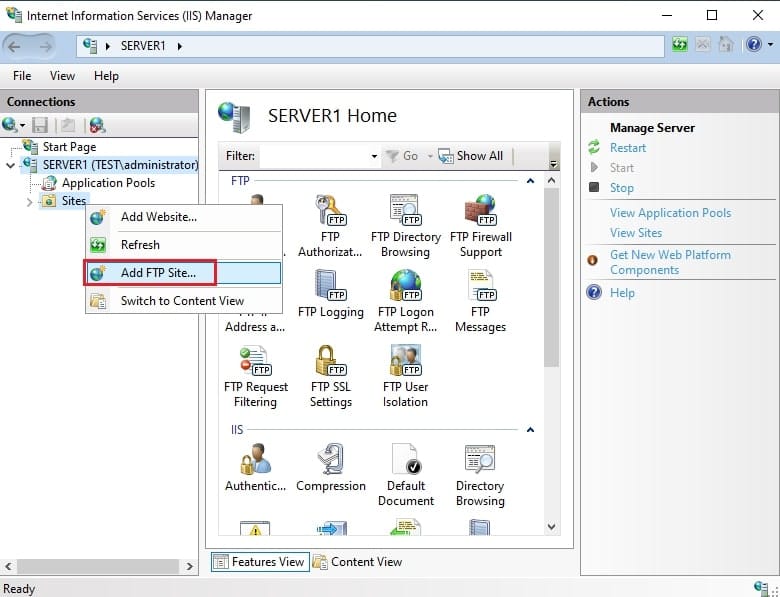Click the Restart server link
The image size is (780, 597).
tap(628, 148)
